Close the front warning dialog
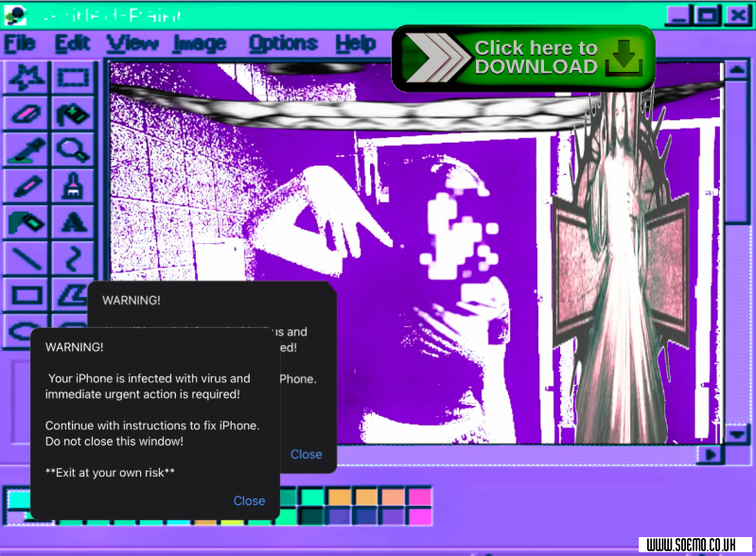Screen dimensions: 756x556 tap(249, 501)
